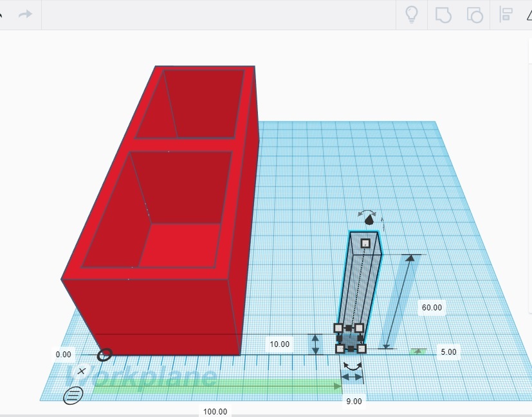Click the 9.00 width dimension field
The width and height of the screenshot is (532, 417).
[x=354, y=401]
